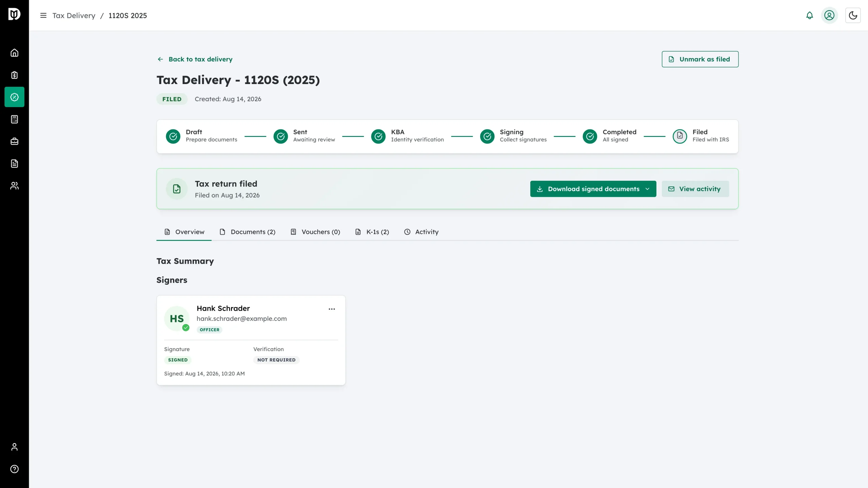Switch to the Documents (2) tab
868x488 pixels.
pos(248,232)
